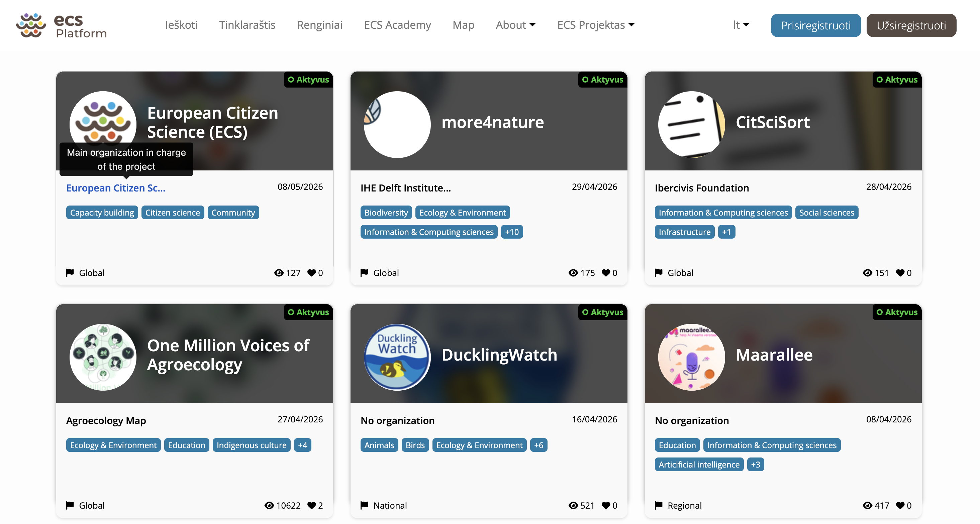This screenshot has width=980, height=524.
Task: Click the views eye icon on CitSciSort card
Action: click(x=867, y=273)
